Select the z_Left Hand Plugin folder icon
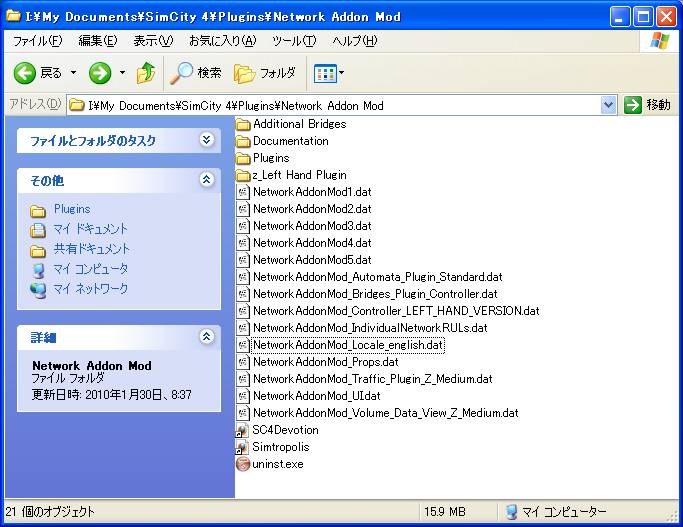 pyautogui.click(x=243, y=176)
